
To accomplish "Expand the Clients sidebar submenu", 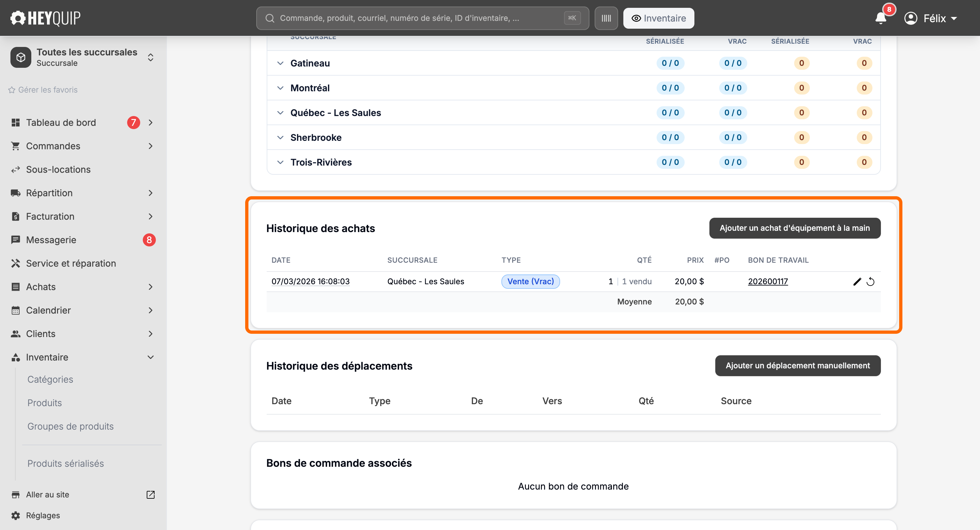I will (151, 334).
